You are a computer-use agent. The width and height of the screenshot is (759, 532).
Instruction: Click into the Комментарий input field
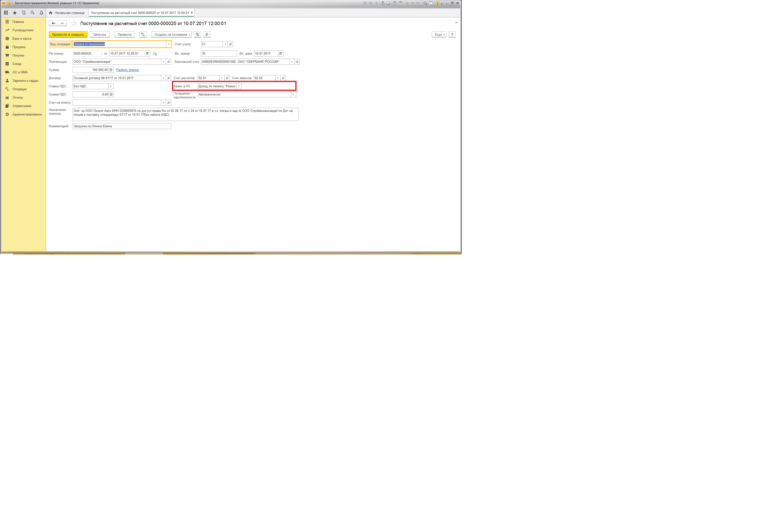[x=122, y=126]
